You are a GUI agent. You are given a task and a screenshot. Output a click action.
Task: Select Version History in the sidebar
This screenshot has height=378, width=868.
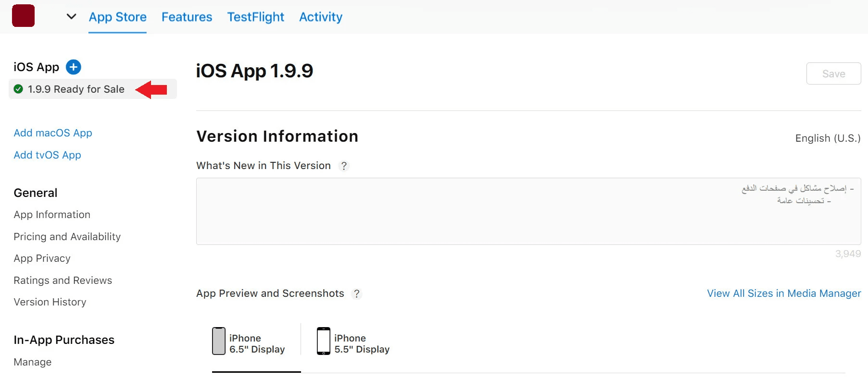[x=50, y=302]
